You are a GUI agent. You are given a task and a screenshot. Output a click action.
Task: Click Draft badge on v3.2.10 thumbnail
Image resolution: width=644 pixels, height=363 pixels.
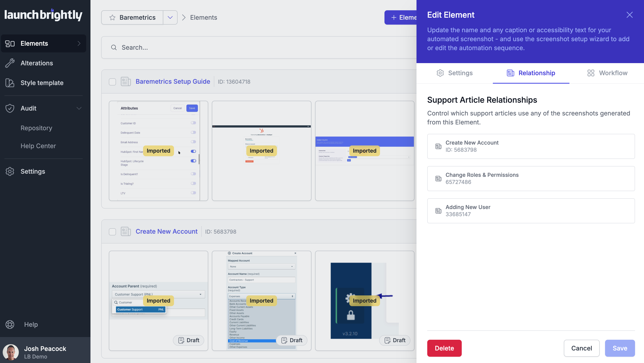tap(395, 340)
